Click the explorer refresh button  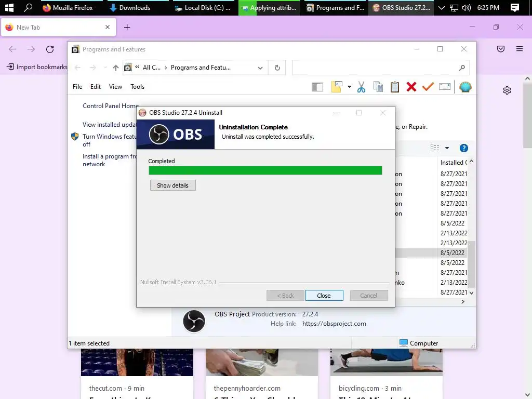point(277,68)
